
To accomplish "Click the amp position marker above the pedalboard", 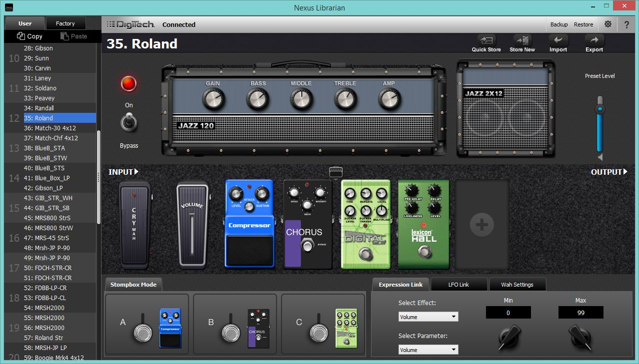I will (336, 172).
